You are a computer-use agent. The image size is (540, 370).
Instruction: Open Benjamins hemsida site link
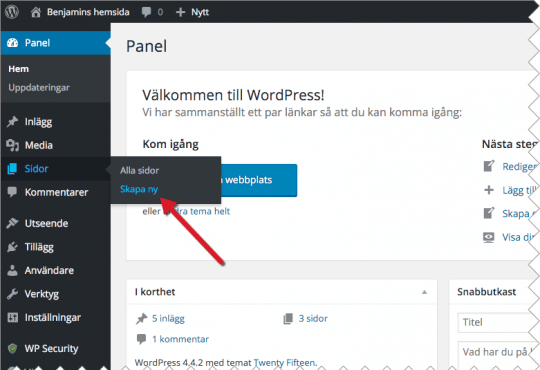[88, 12]
